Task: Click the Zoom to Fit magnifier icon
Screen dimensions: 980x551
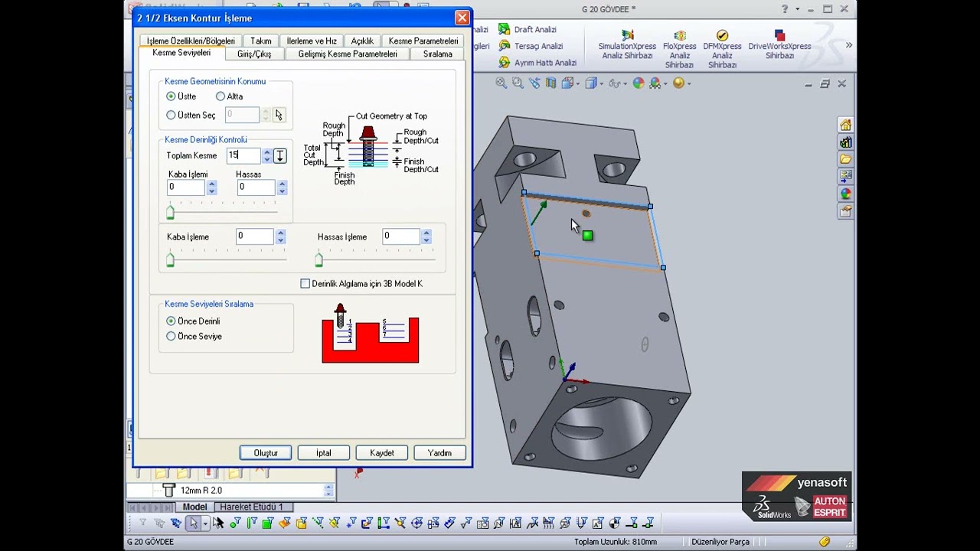Action: 501,83
